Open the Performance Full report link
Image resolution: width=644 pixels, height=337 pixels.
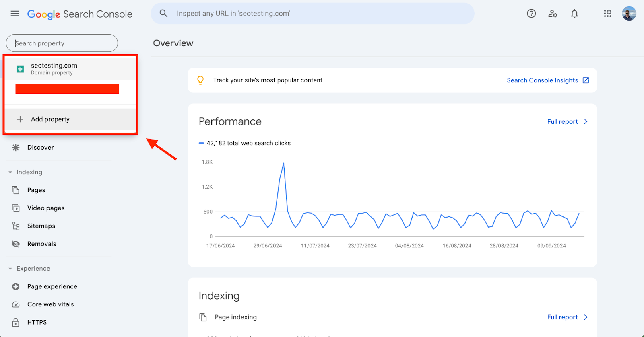click(562, 121)
